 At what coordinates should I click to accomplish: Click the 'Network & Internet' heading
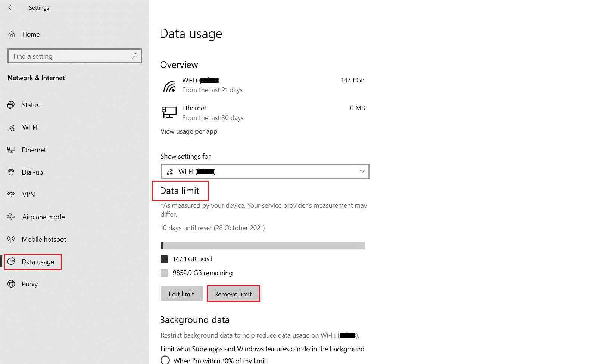(36, 78)
